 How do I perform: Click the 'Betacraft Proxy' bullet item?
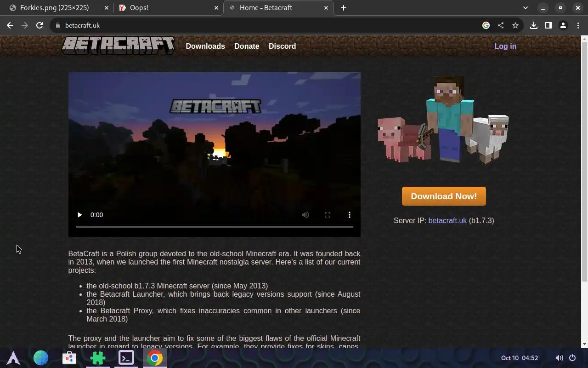(223, 315)
